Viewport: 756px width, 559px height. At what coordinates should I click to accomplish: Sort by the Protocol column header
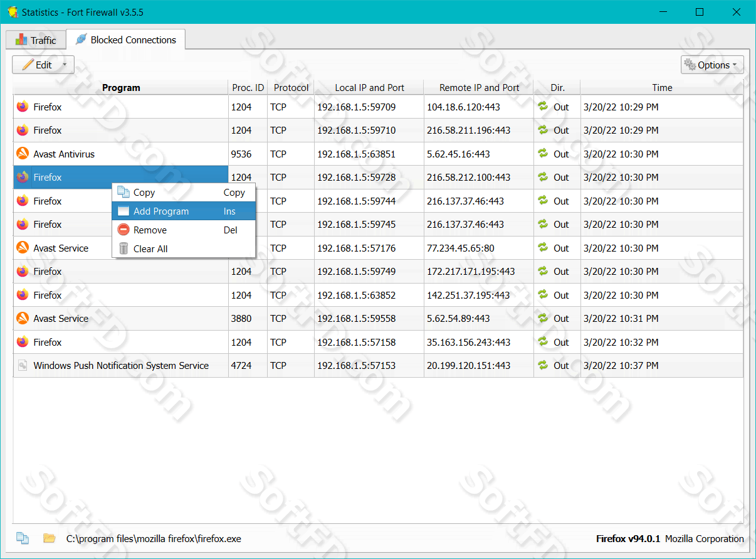(x=291, y=88)
